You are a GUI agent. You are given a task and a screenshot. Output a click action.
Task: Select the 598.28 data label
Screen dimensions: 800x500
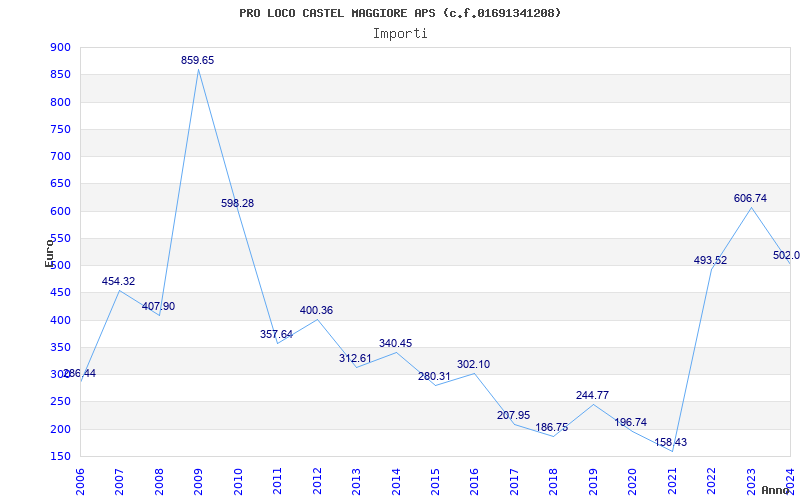[237, 203]
